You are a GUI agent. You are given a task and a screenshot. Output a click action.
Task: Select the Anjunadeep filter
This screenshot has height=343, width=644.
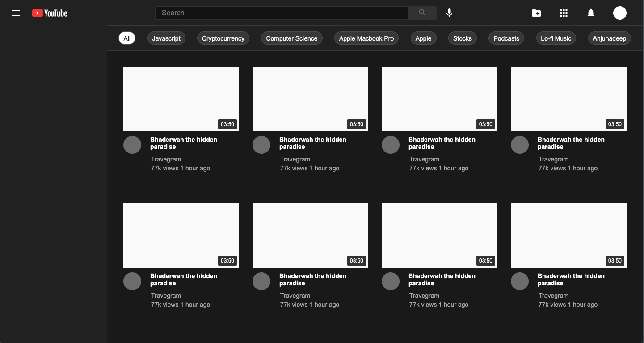(609, 38)
